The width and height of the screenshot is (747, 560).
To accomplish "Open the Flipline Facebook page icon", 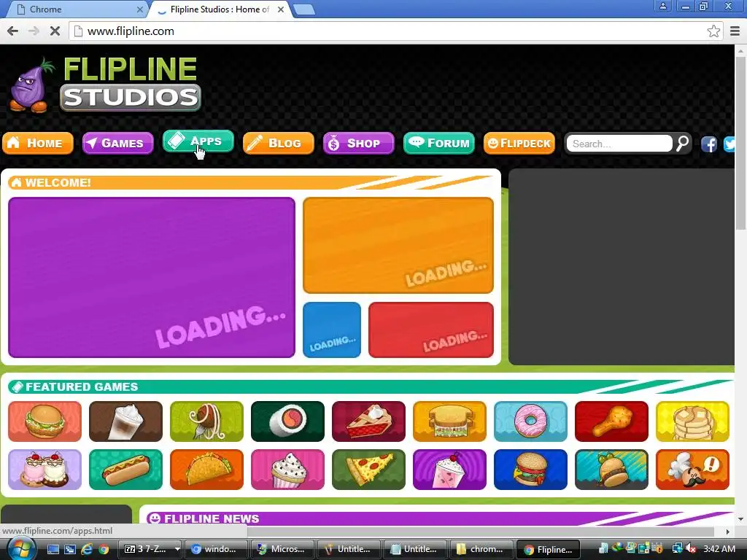I will pos(709,144).
